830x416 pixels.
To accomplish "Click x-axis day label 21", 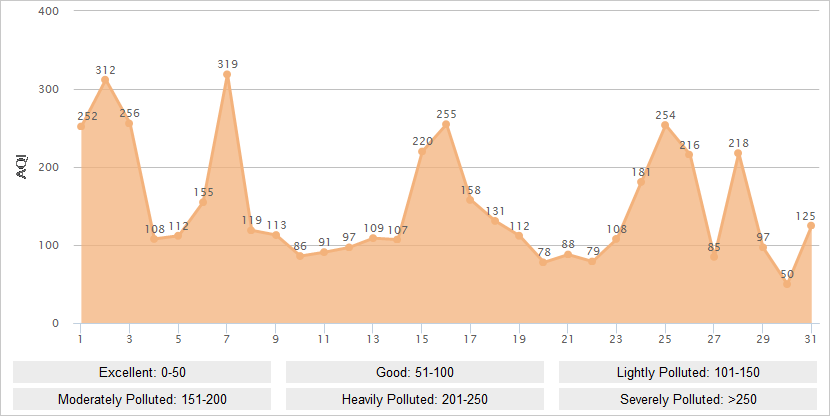I will tap(567, 339).
